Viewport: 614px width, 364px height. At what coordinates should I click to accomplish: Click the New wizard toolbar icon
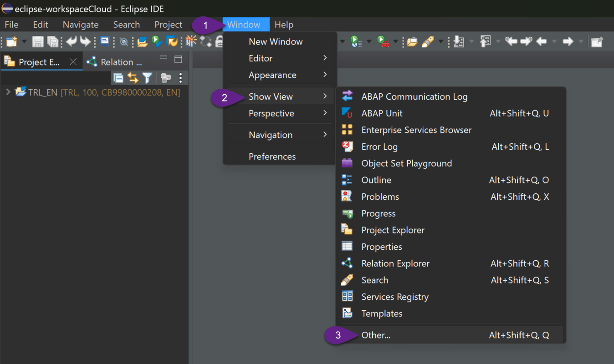click(11, 42)
